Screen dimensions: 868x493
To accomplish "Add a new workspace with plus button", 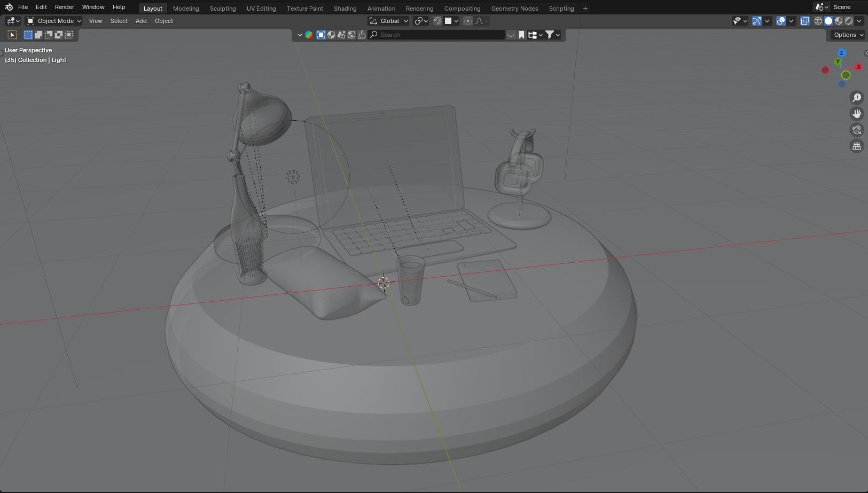I will point(585,9).
